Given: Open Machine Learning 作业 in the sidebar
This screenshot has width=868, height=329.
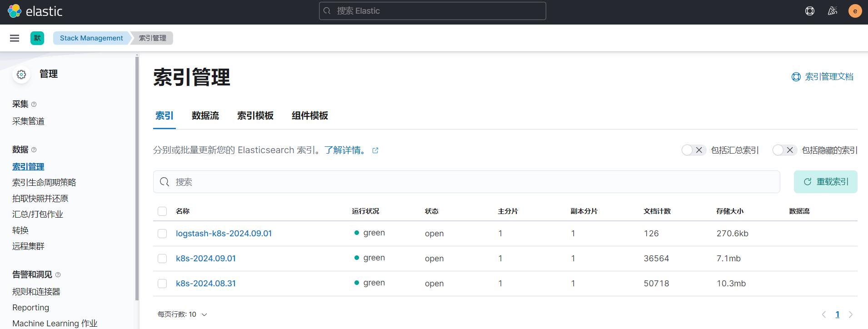Looking at the screenshot, I should click(x=55, y=324).
